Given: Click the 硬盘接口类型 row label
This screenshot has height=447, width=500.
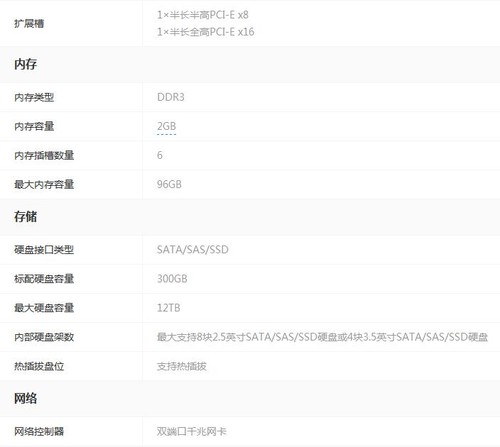Looking at the screenshot, I should pos(44,250).
